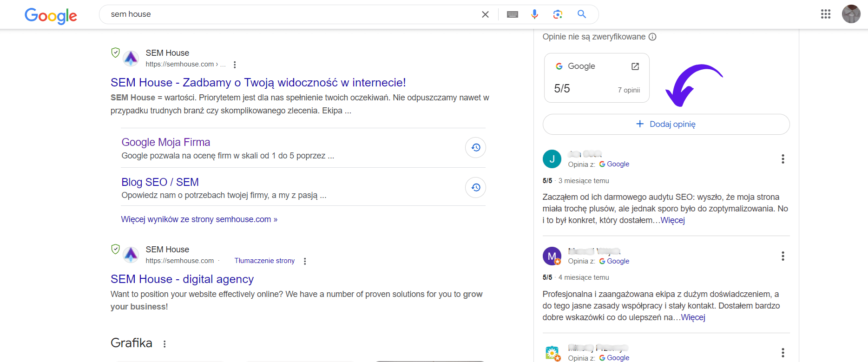Click '3 miesiące temu' review date
This screenshot has width=868, height=362.
pyautogui.click(x=584, y=181)
